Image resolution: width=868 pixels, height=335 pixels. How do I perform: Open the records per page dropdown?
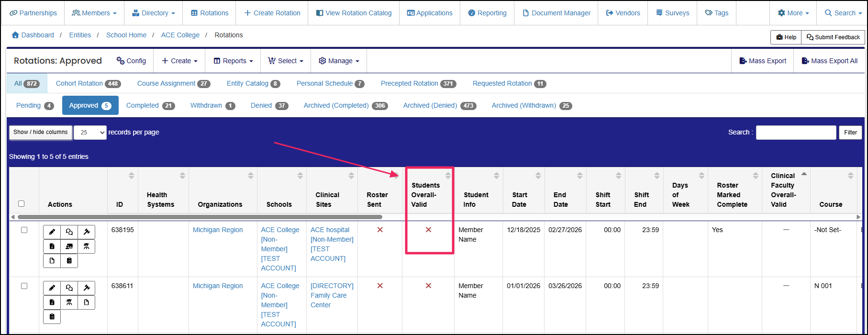[x=90, y=133]
